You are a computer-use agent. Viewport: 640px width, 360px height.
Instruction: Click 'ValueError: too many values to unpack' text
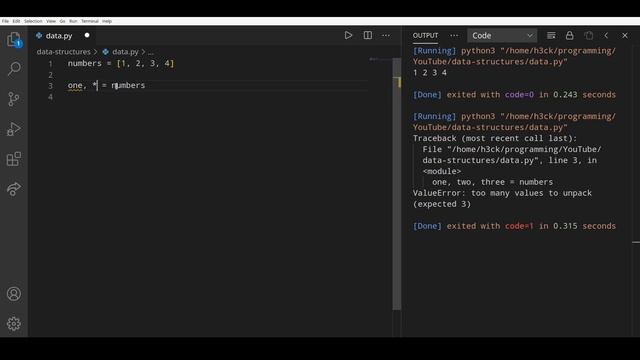[x=502, y=193]
